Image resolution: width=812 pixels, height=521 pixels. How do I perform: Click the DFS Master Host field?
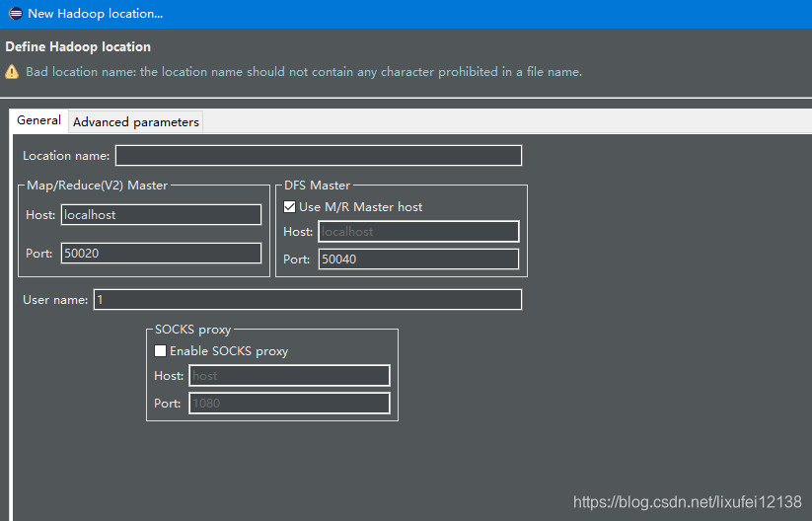tap(418, 232)
